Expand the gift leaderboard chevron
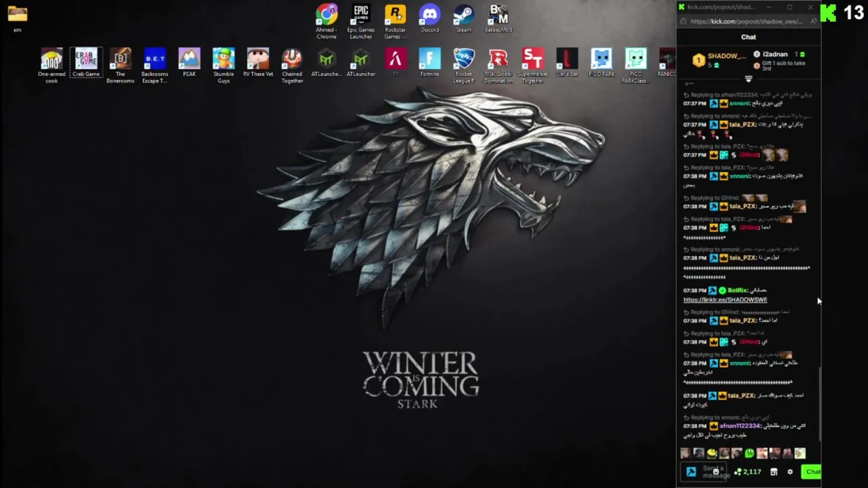Image resolution: width=868 pixels, height=488 pixels. [x=749, y=79]
